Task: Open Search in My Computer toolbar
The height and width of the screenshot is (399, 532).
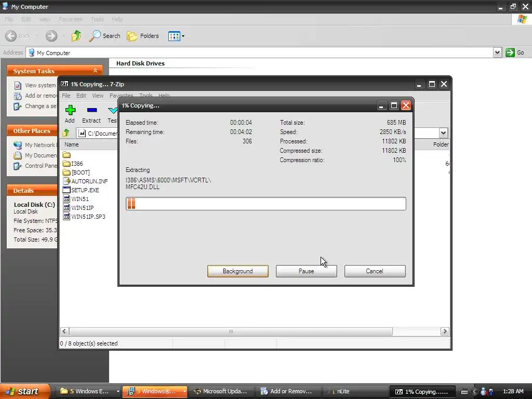Action: click(104, 36)
